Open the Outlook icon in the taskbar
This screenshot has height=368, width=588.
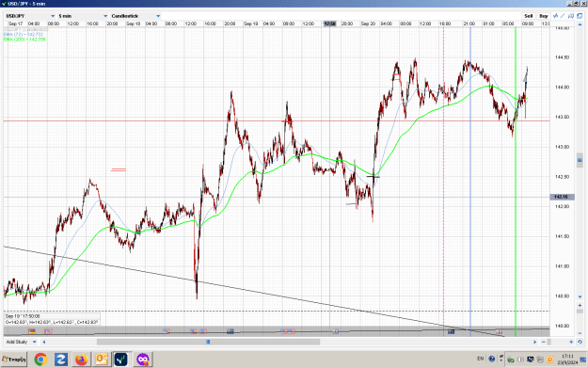click(x=102, y=360)
